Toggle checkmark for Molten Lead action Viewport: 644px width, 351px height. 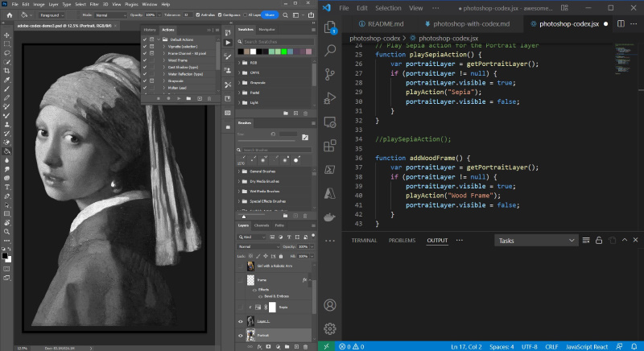(145, 88)
